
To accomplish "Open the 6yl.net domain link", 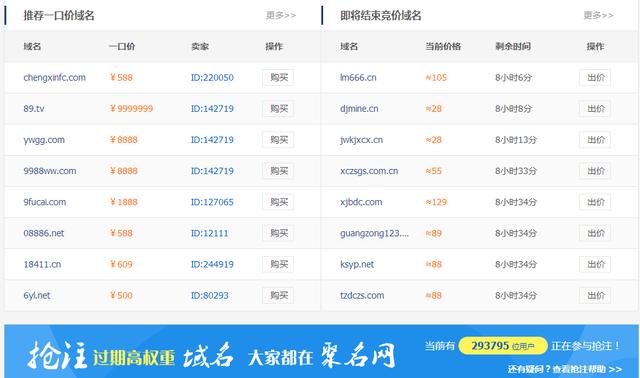I will 37,295.
